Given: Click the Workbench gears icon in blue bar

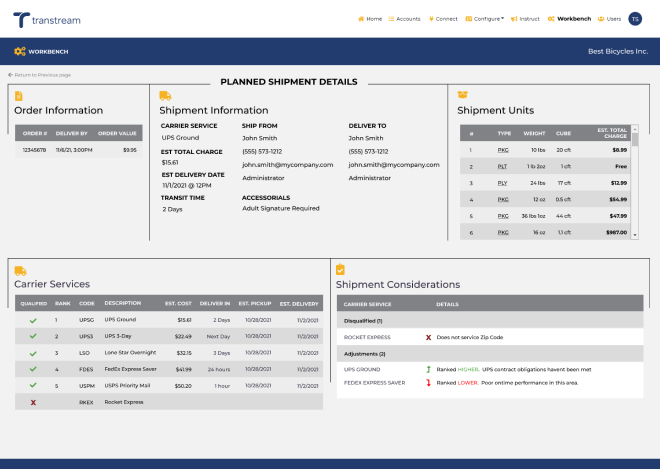Looking at the screenshot, I should 19,50.
